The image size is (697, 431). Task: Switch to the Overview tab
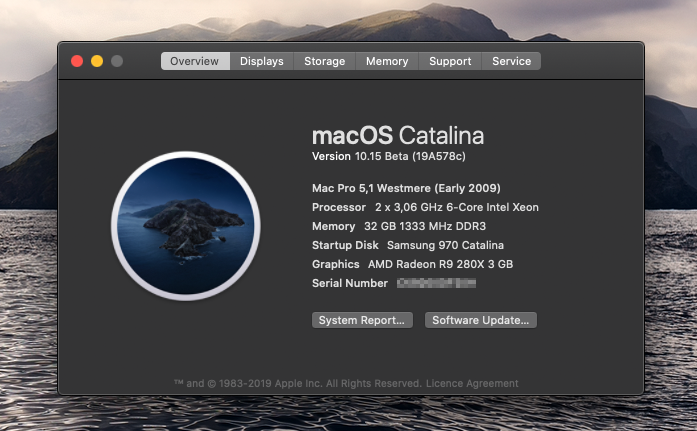pyautogui.click(x=195, y=61)
